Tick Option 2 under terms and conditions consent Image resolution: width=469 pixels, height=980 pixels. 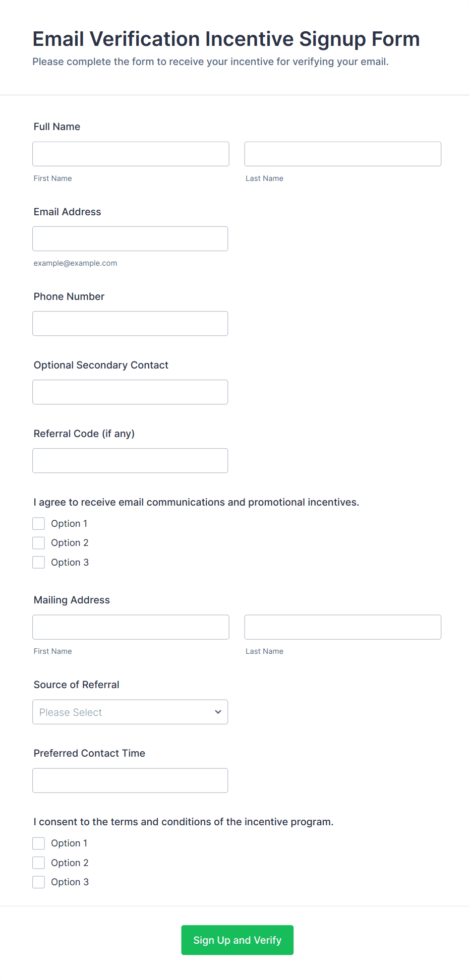(39, 863)
